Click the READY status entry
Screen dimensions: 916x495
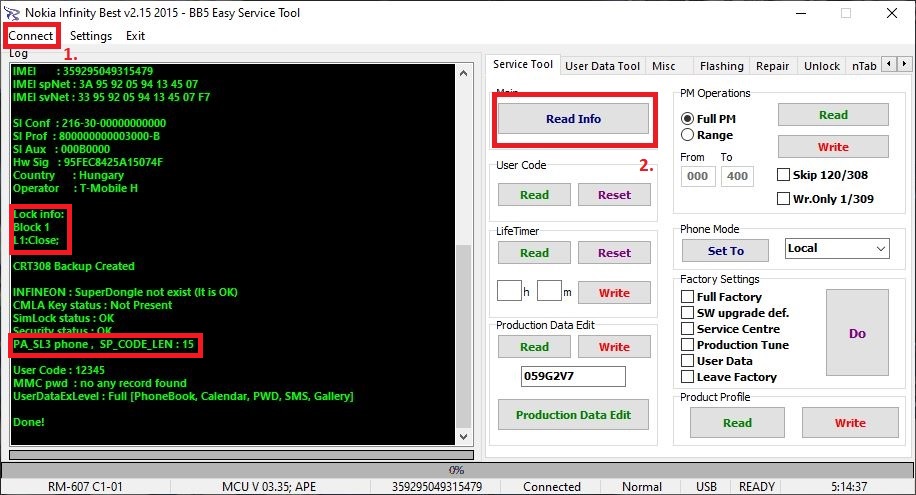point(757,487)
